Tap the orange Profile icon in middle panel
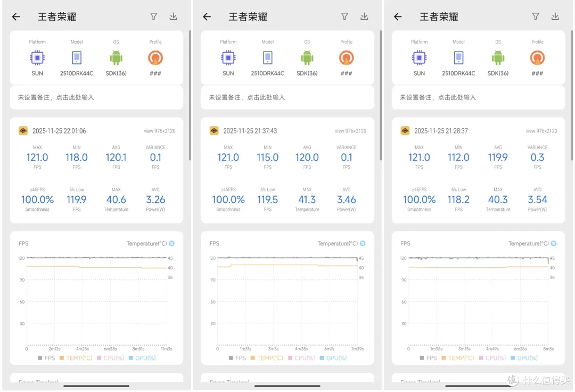Viewport: 575px width, 392px height. click(x=346, y=58)
